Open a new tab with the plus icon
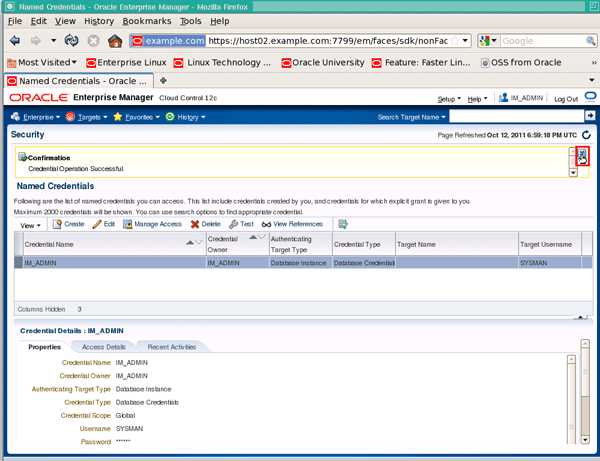The height and width of the screenshot is (461, 600). pos(163,80)
